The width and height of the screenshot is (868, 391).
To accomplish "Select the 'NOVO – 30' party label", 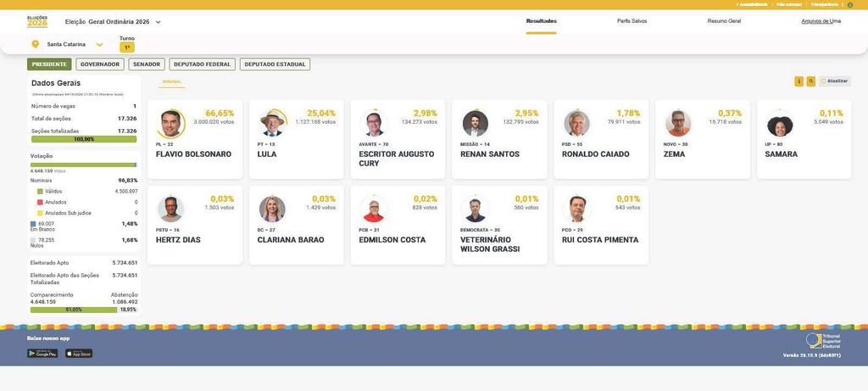I will pyautogui.click(x=676, y=144).
